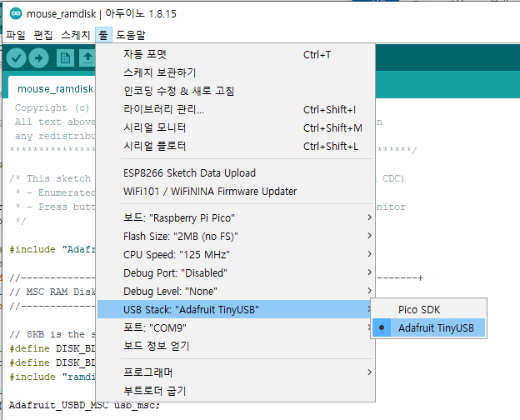Click the "// MSC RAM Disk" comment line
This screenshot has height=420, width=520.
pyautogui.click(x=52, y=292)
